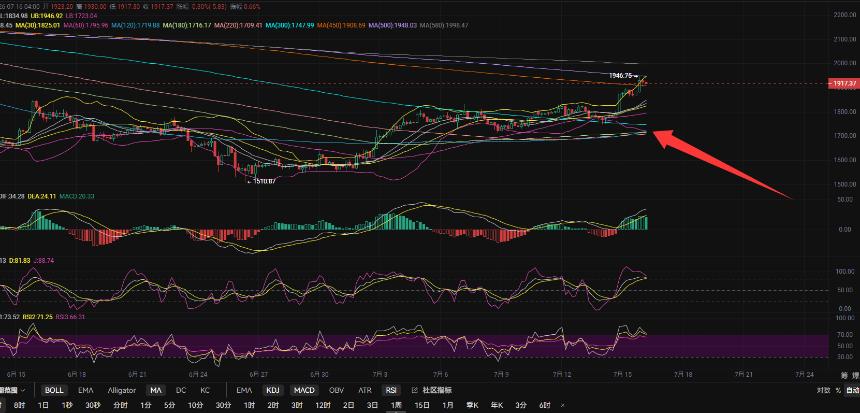Click the D:81.83 KDJ legend value
This screenshot has height=413, width=860.
pyautogui.click(x=21, y=261)
